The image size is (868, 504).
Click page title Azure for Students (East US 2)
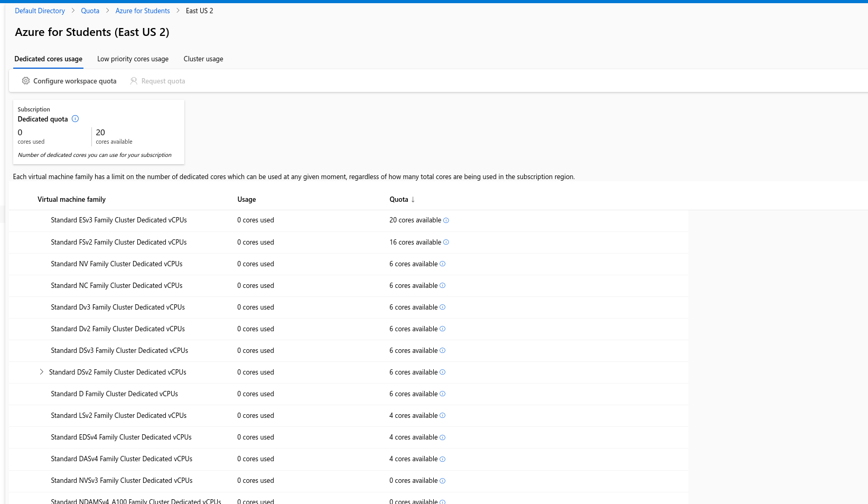click(92, 32)
